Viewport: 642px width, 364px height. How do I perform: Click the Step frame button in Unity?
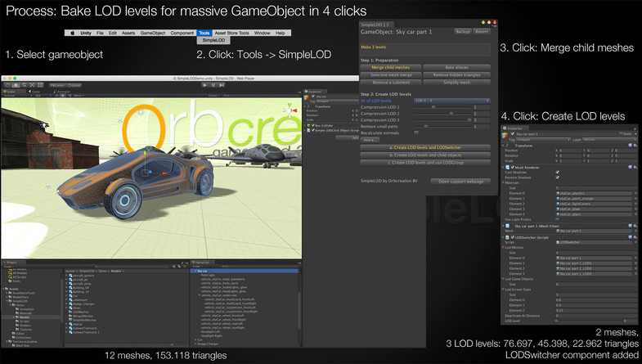click(x=221, y=85)
